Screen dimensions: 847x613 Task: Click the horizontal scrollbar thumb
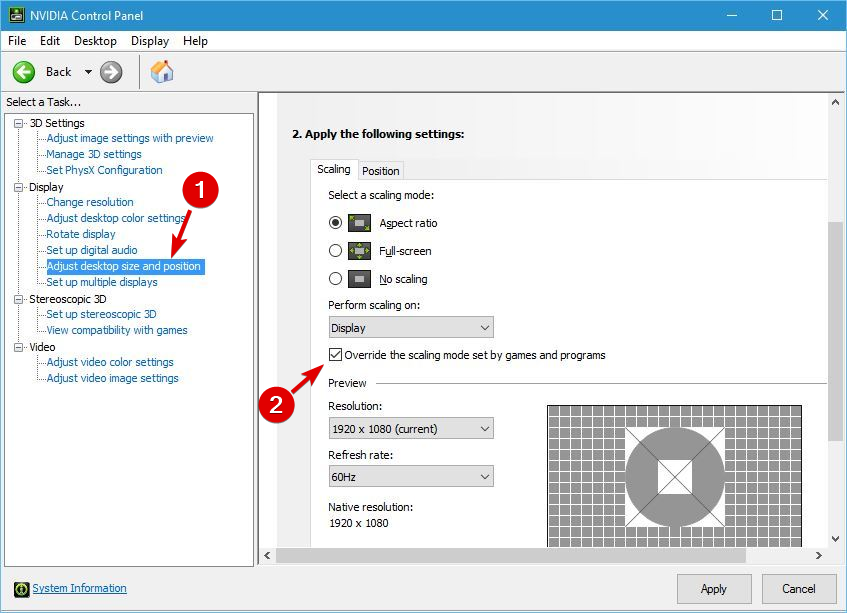511,555
